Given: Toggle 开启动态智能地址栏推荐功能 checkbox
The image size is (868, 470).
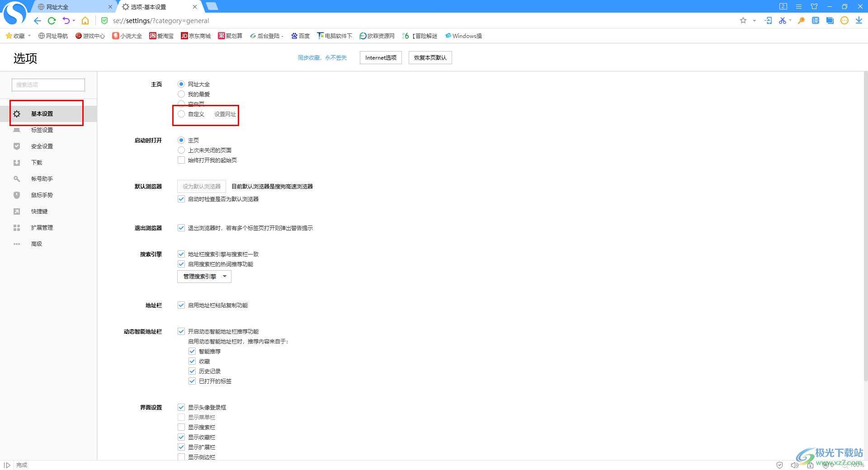Looking at the screenshot, I should 181,331.
